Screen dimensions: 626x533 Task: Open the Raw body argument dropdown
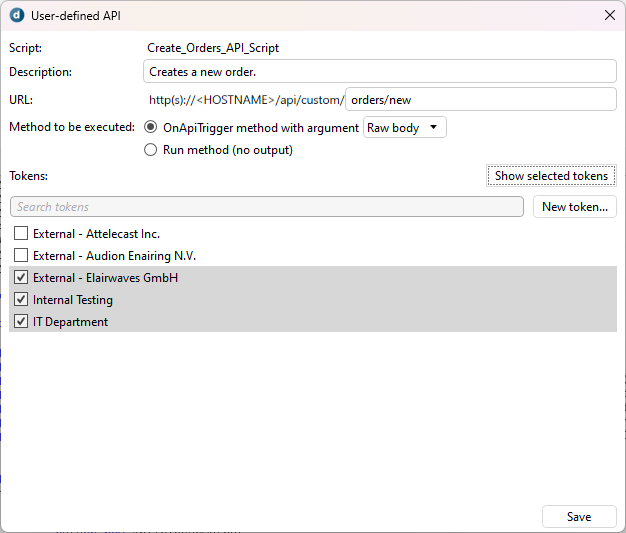(404, 128)
